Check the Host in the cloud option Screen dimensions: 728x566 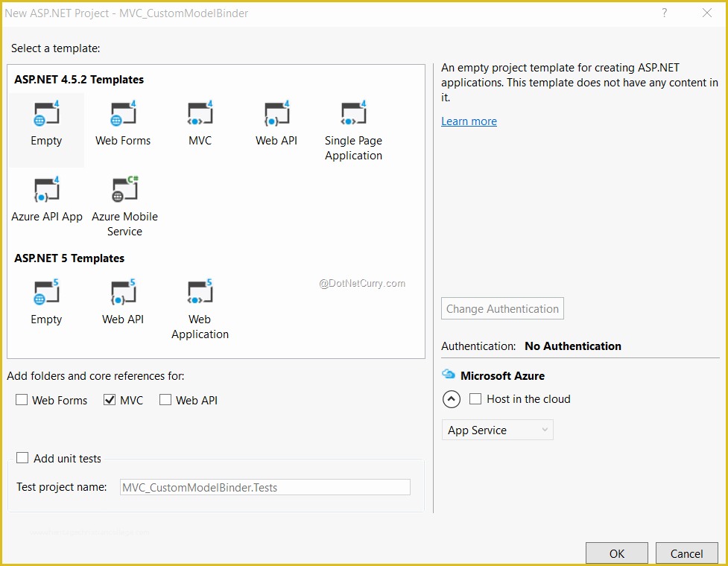475,399
